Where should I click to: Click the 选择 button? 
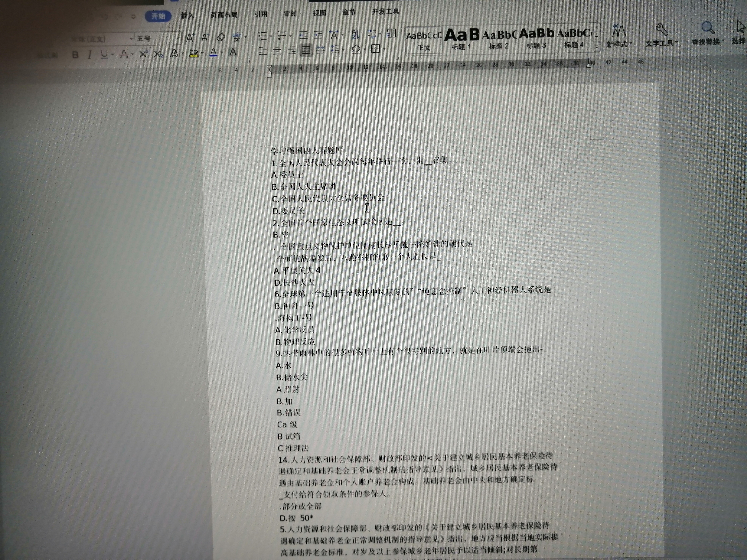739,32
